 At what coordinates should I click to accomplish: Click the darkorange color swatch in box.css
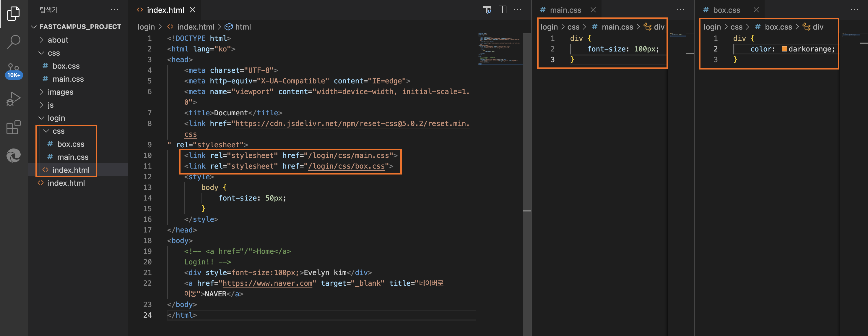click(784, 49)
